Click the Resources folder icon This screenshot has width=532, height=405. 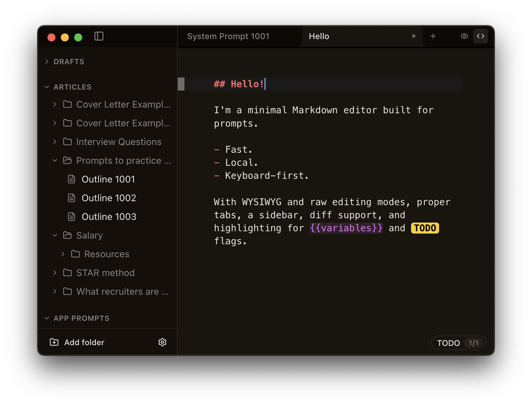tap(76, 254)
